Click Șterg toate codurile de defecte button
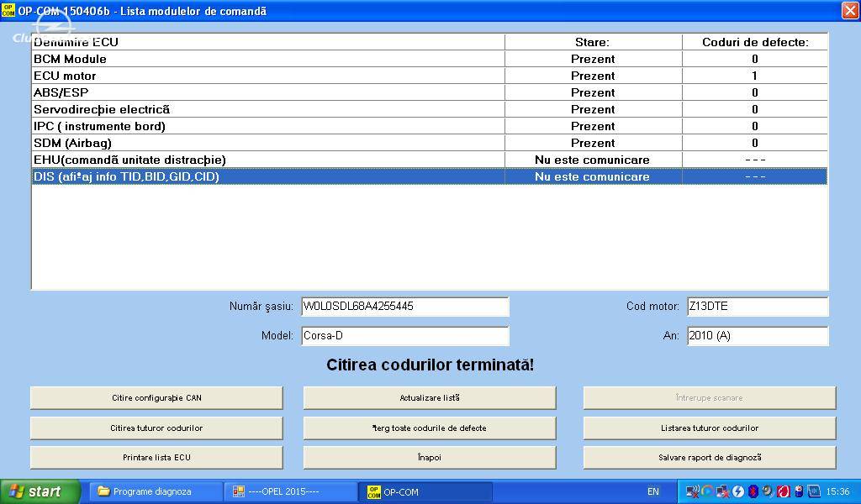The image size is (861, 504). pyautogui.click(x=430, y=428)
